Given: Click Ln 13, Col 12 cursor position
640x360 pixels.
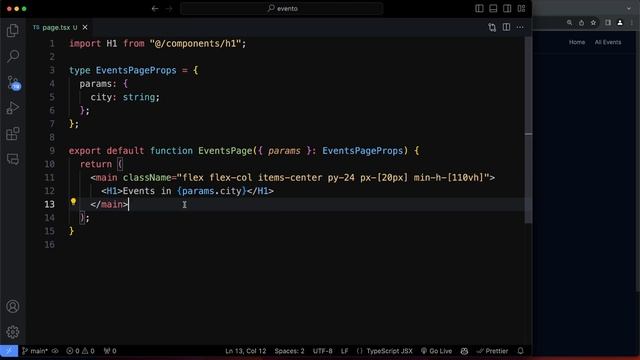Looking at the screenshot, I should pyautogui.click(x=245, y=351).
